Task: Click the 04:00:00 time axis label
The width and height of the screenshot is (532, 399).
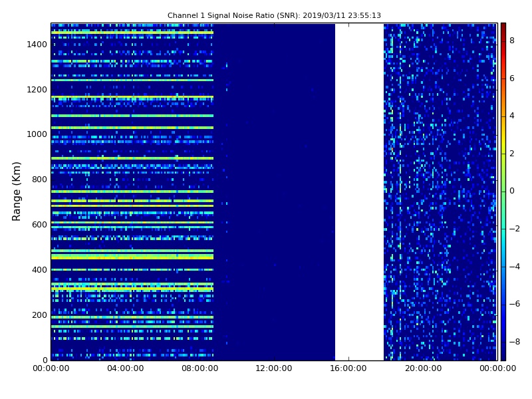Action: [126, 368]
